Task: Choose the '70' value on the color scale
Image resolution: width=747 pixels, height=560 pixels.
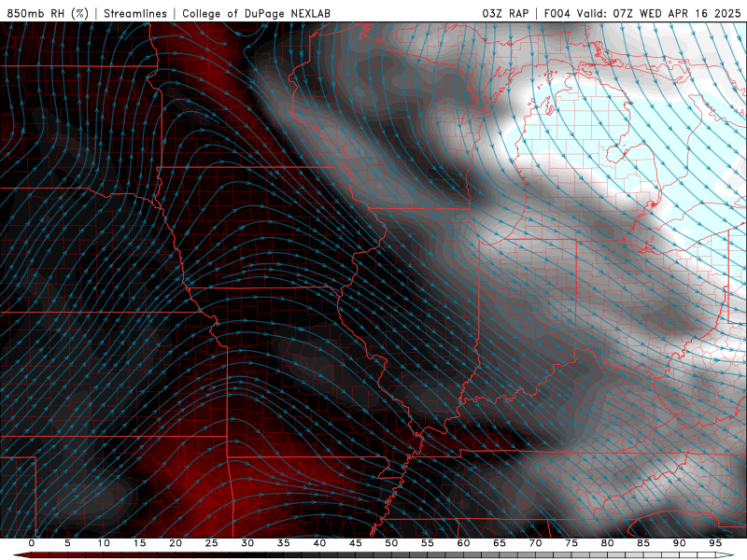Action: tap(535, 543)
